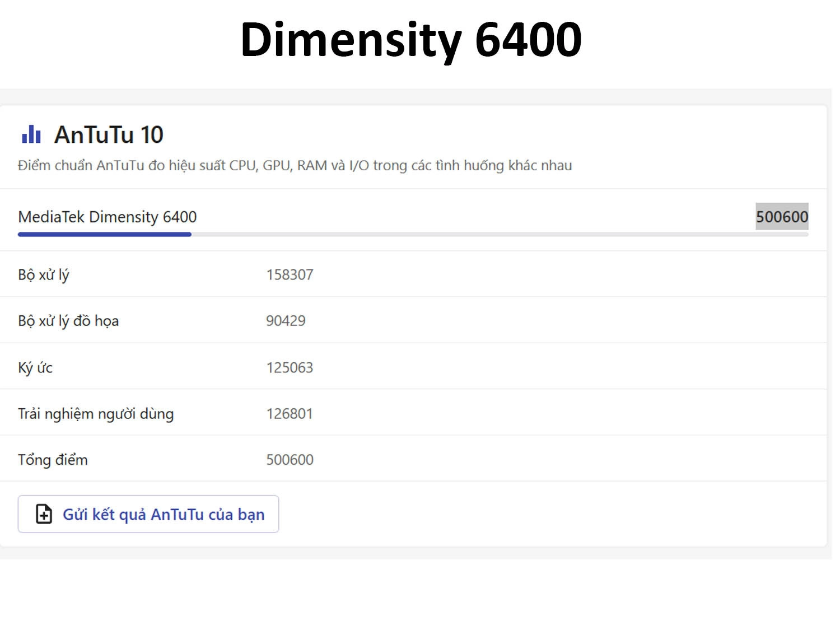Click the highlighted 500600 score at right
The height and width of the screenshot is (630, 840).
tap(782, 217)
